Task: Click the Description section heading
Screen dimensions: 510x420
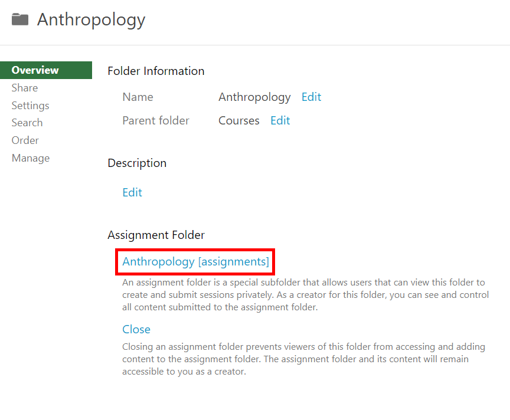Action: (136, 163)
